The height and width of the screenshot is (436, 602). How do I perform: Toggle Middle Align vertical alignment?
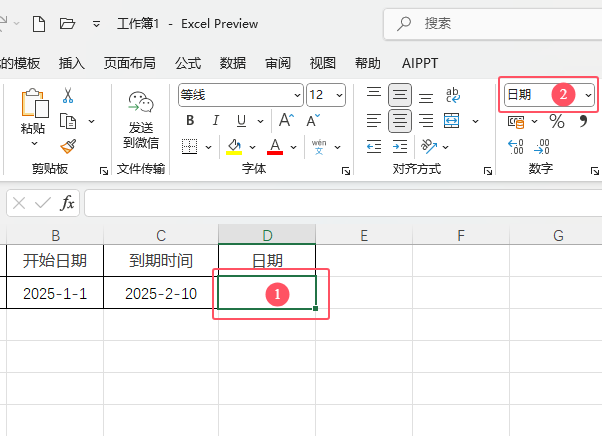(x=400, y=94)
